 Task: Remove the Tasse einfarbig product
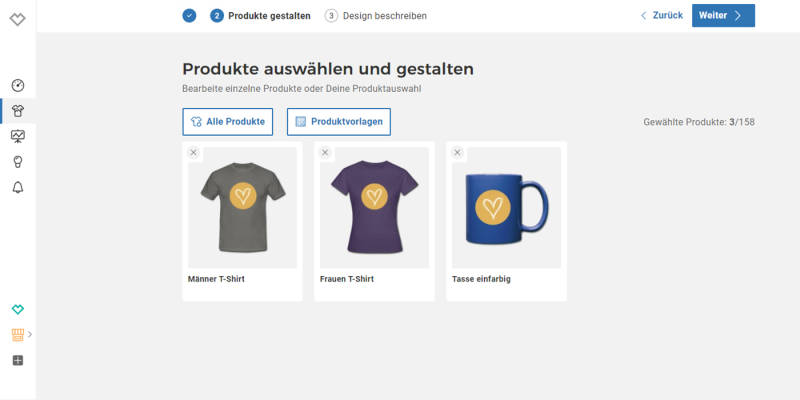pyautogui.click(x=457, y=153)
